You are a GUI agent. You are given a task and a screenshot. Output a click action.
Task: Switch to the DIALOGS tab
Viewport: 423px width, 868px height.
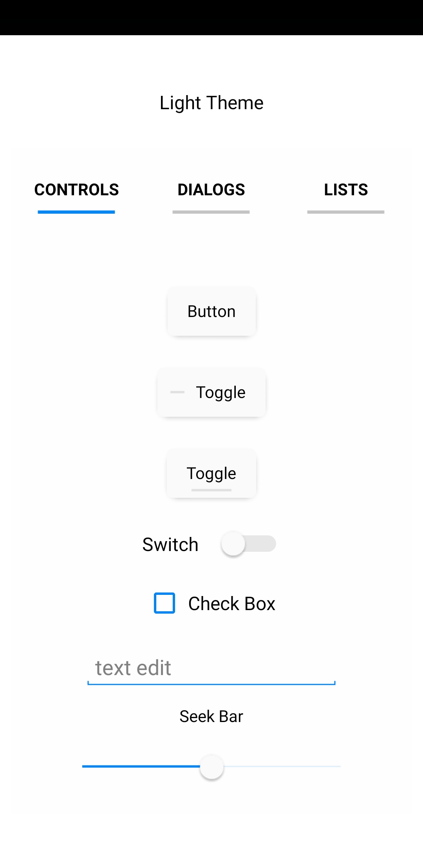[x=211, y=190]
